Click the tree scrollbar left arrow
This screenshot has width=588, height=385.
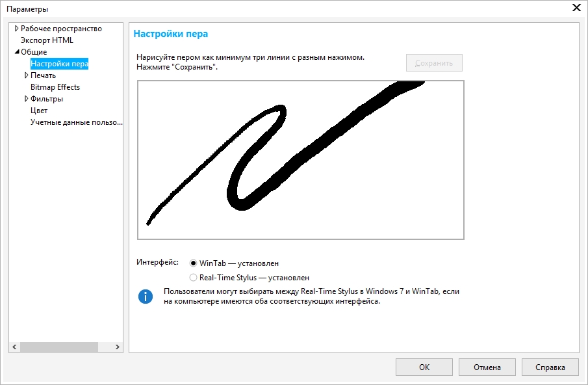click(x=14, y=347)
